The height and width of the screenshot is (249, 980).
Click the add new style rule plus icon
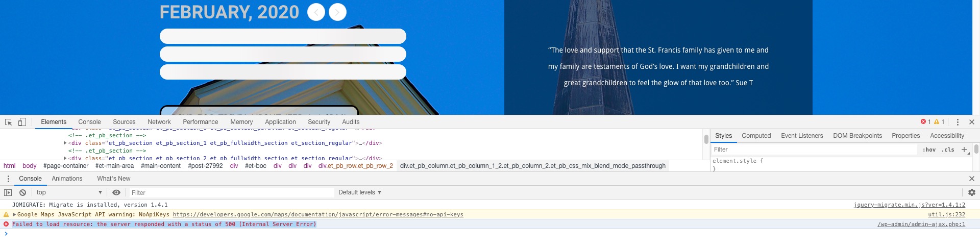(964, 150)
